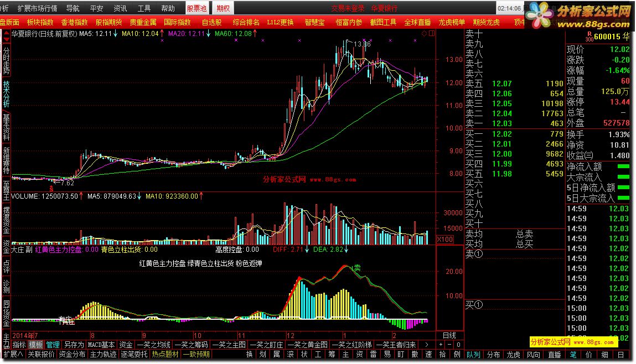Click the 资 funds button in bottom bar

pyautogui.click(x=360, y=354)
